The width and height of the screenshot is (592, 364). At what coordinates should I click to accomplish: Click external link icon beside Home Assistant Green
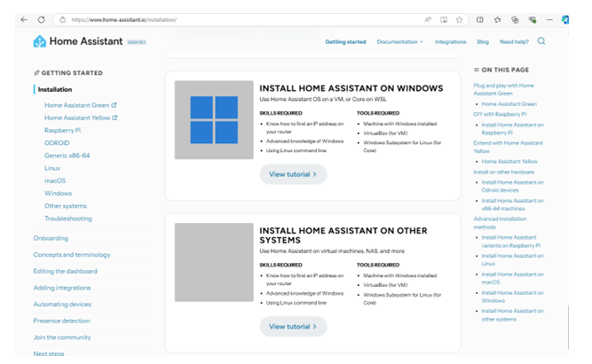coord(114,105)
